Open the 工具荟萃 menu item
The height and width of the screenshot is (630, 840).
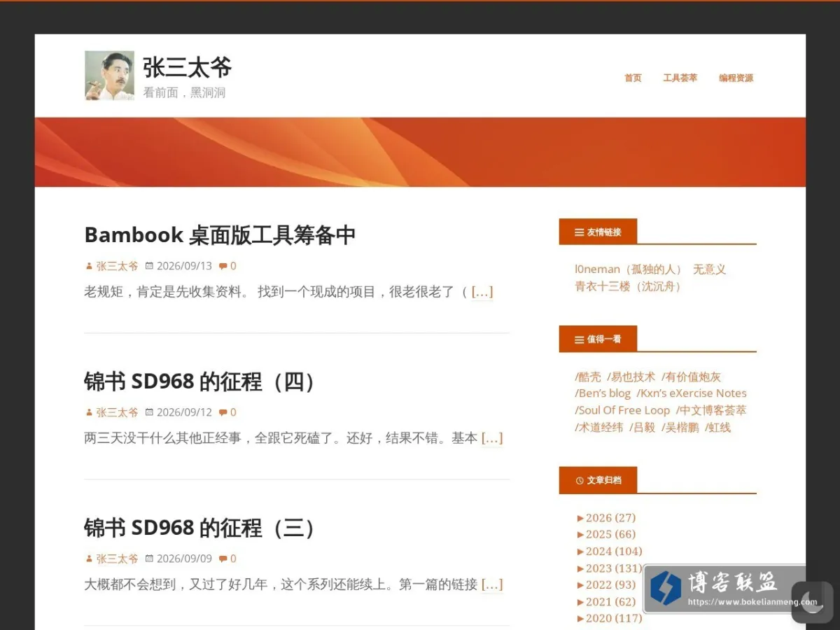[680, 78]
